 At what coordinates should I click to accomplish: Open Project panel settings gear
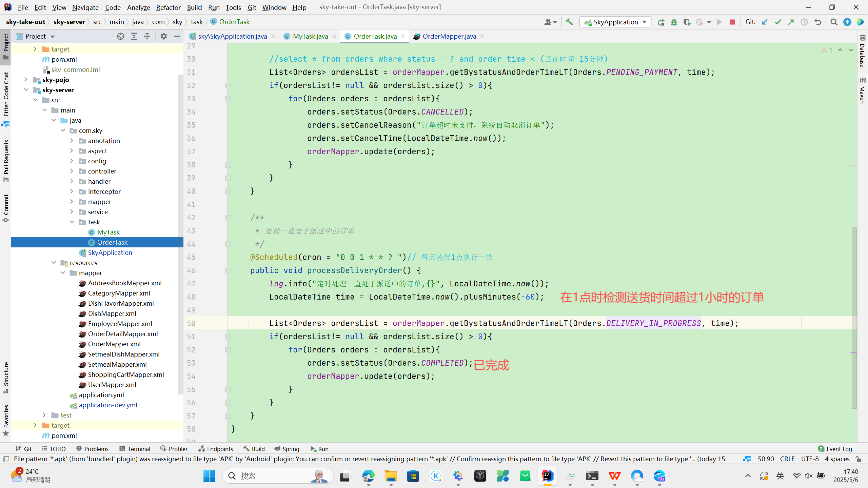[x=164, y=36]
